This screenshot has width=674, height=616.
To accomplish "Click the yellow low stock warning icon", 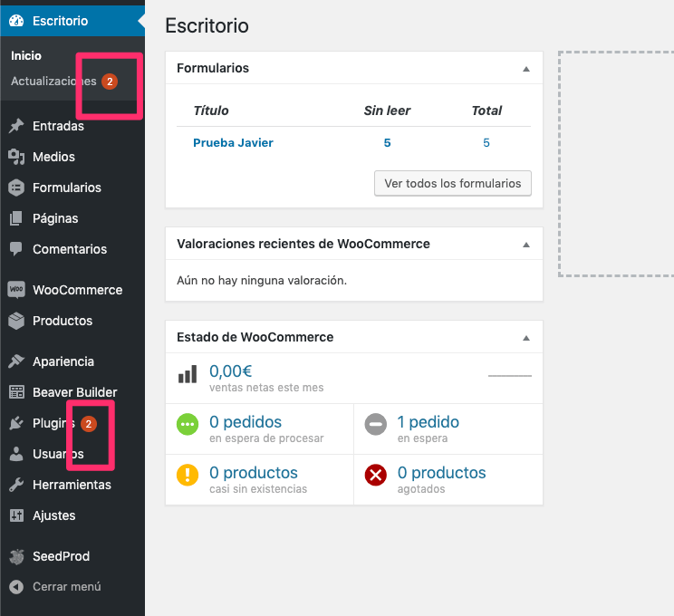I will pyautogui.click(x=188, y=475).
